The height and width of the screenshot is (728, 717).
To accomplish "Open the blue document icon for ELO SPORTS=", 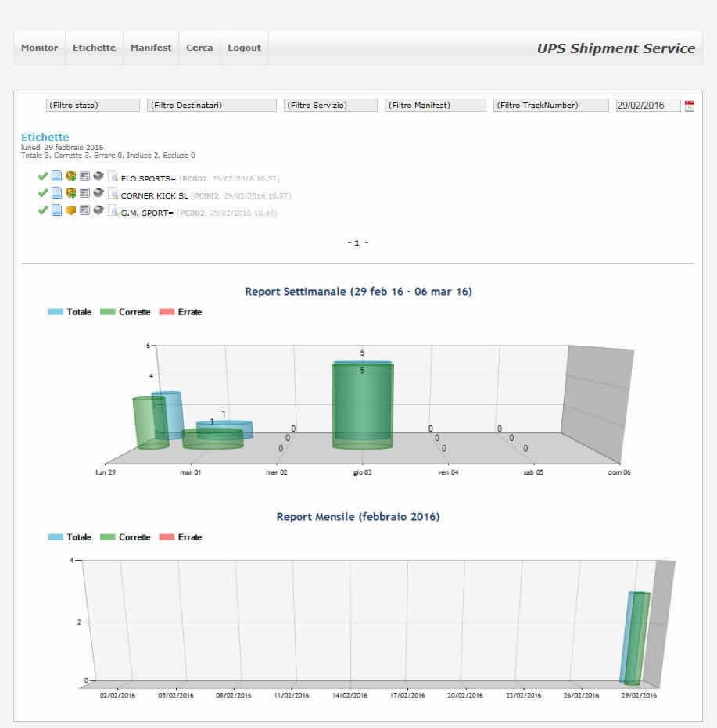I will pyautogui.click(x=56, y=176).
